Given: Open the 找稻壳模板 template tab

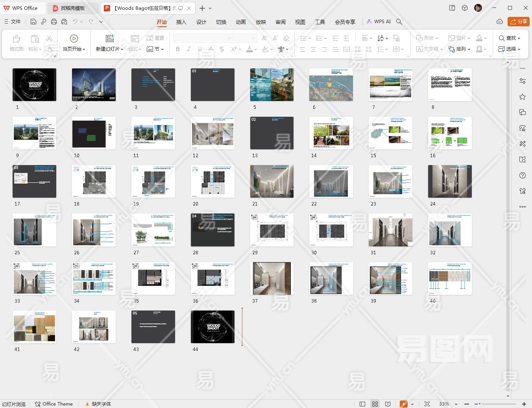Looking at the screenshot, I should coord(73,8).
